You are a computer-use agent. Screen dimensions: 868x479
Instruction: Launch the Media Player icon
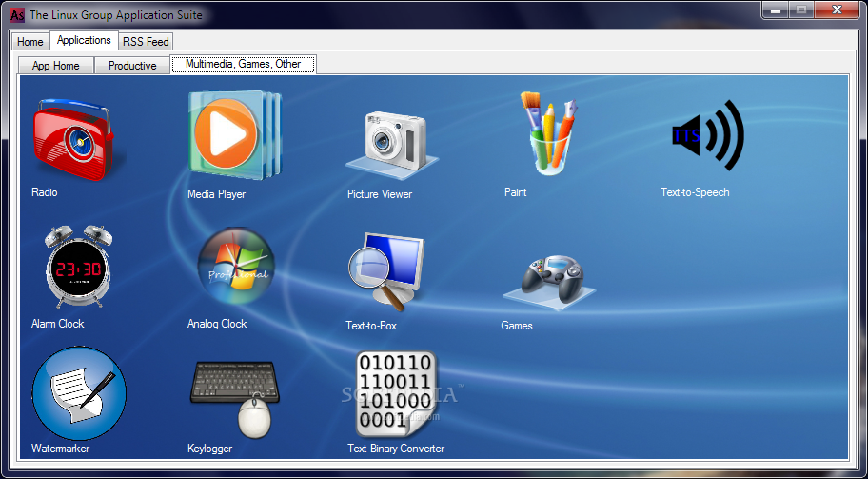click(235, 135)
